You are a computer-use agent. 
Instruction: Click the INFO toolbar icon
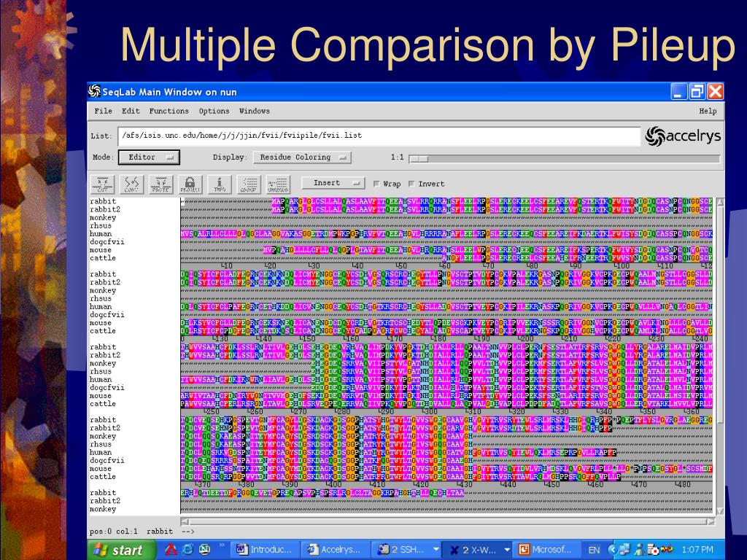[x=220, y=184]
